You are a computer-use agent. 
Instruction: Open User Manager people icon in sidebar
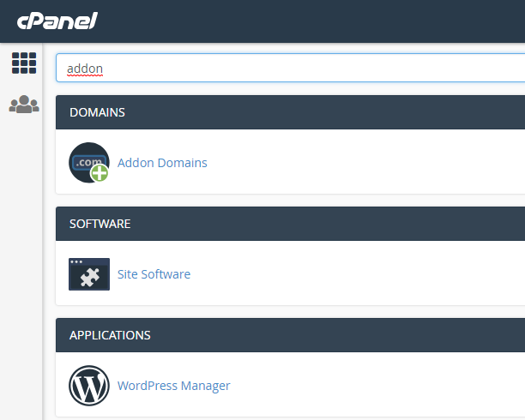(x=24, y=105)
